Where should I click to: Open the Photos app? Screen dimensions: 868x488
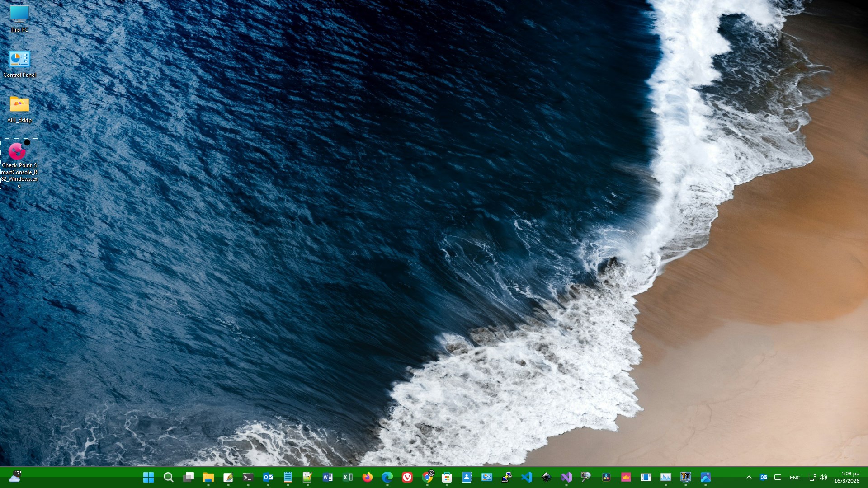[x=706, y=477]
